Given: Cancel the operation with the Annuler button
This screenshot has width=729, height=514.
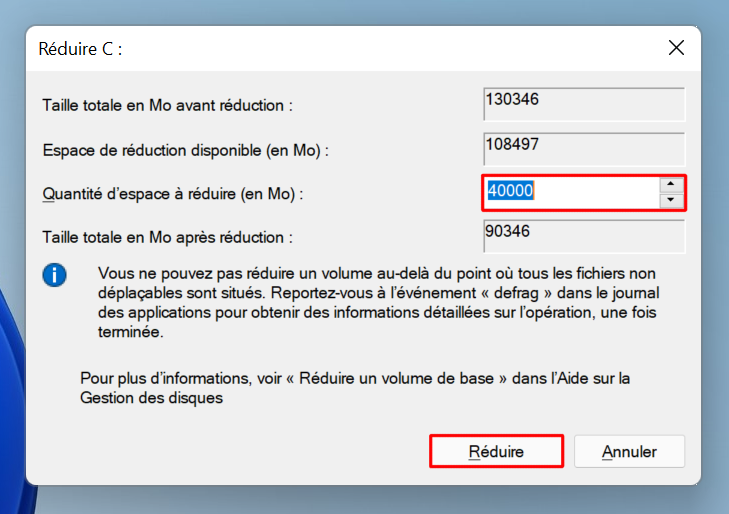Looking at the screenshot, I should pos(629,451).
